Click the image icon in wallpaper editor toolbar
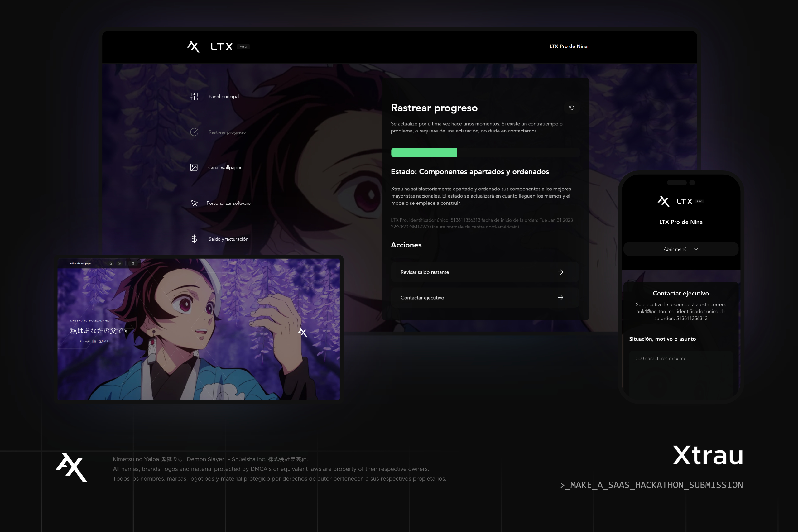This screenshot has height=532, width=798. pos(133,264)
